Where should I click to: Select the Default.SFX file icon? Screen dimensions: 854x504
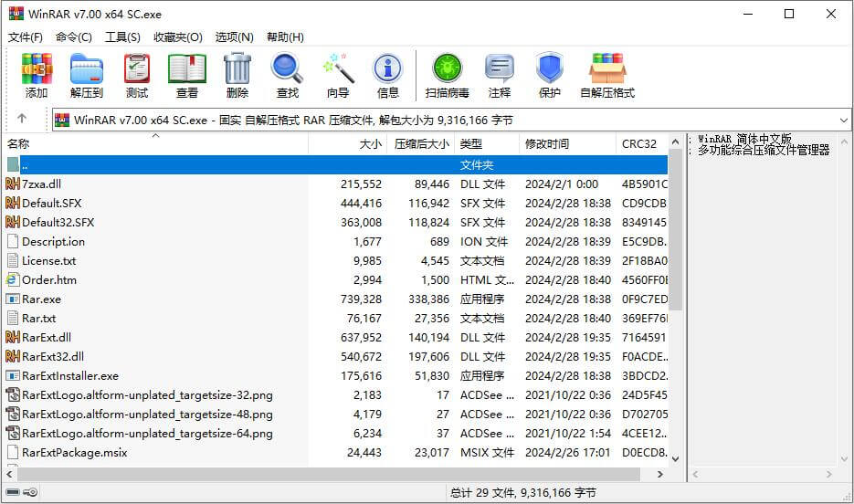[13, 203]
